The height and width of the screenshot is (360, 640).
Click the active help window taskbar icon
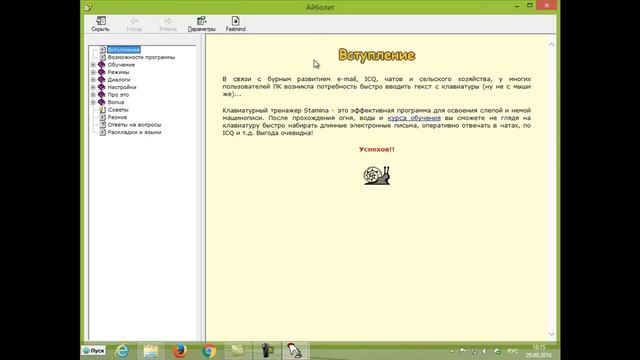tap(296, 351)
